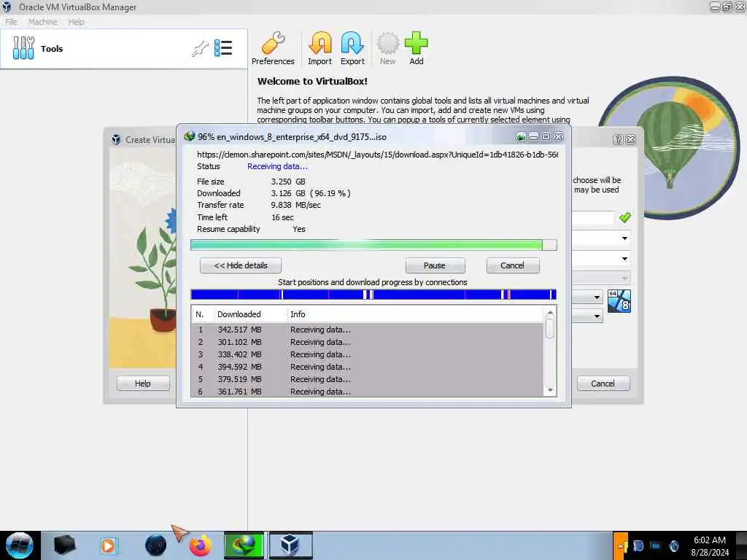Select connection 1 with 342.517 MB
Viewport: 747px width, 560px height.
pyautogui.click(x=368, y=330)
